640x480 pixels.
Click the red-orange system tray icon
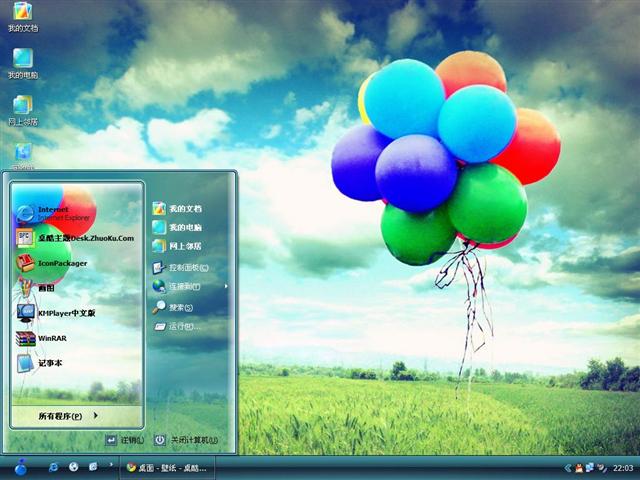click(579, 468)
